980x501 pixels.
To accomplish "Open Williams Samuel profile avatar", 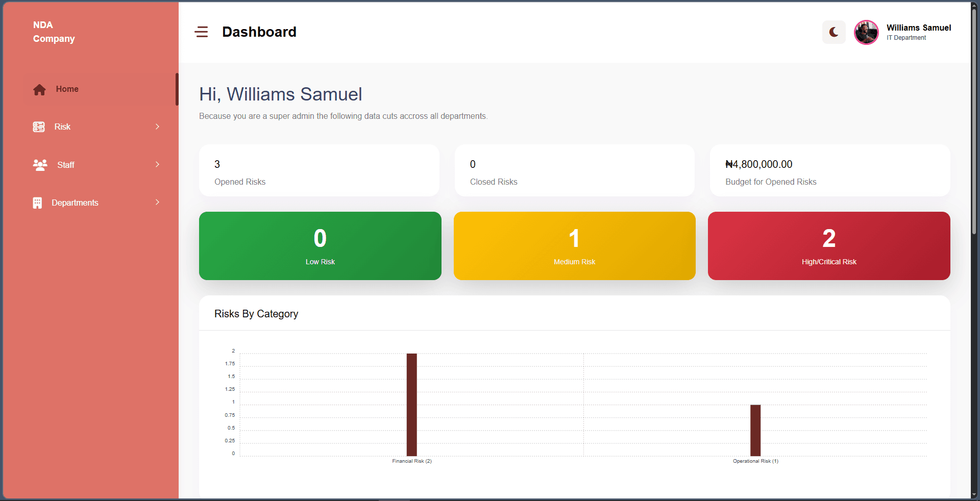I will point(866,32).
